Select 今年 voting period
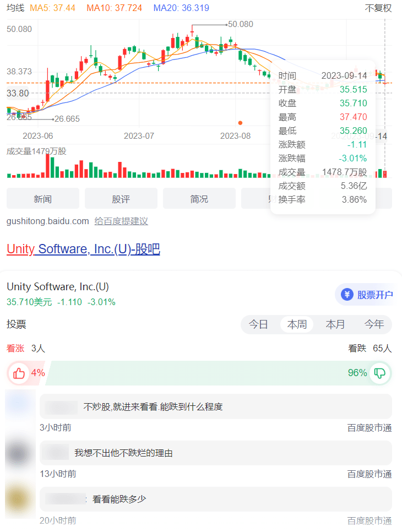The width and height of the screenshot is (402, 532). click(374, 324)
